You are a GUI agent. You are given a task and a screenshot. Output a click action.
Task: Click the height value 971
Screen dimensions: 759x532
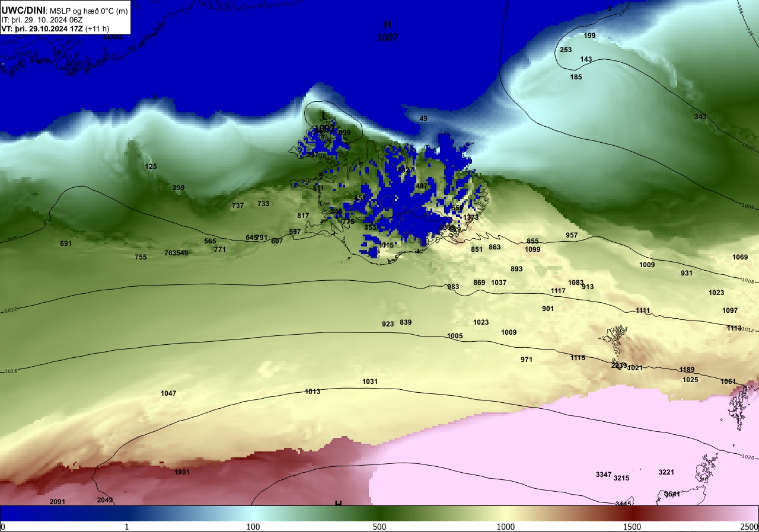click(x=527, y=360)
